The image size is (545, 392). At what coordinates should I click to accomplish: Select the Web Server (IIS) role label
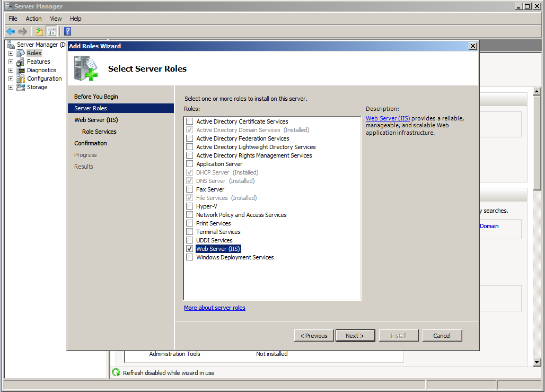218,249
